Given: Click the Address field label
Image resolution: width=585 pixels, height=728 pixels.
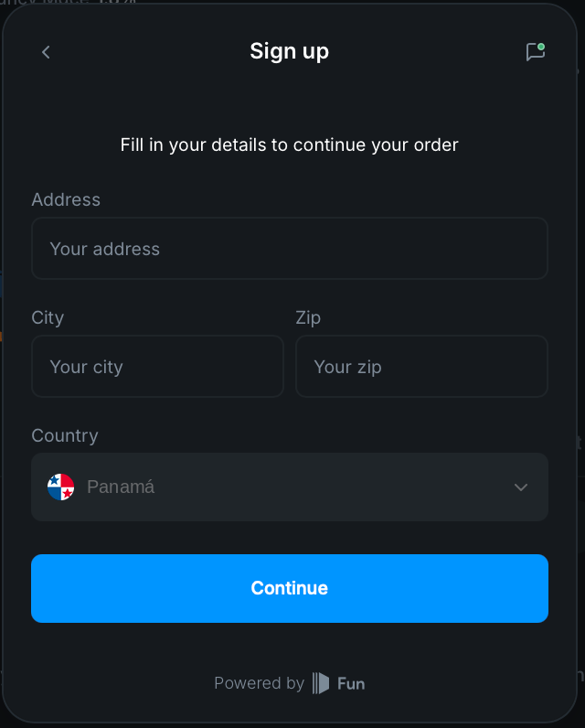Looking at the screenshot, I should 66,199.
